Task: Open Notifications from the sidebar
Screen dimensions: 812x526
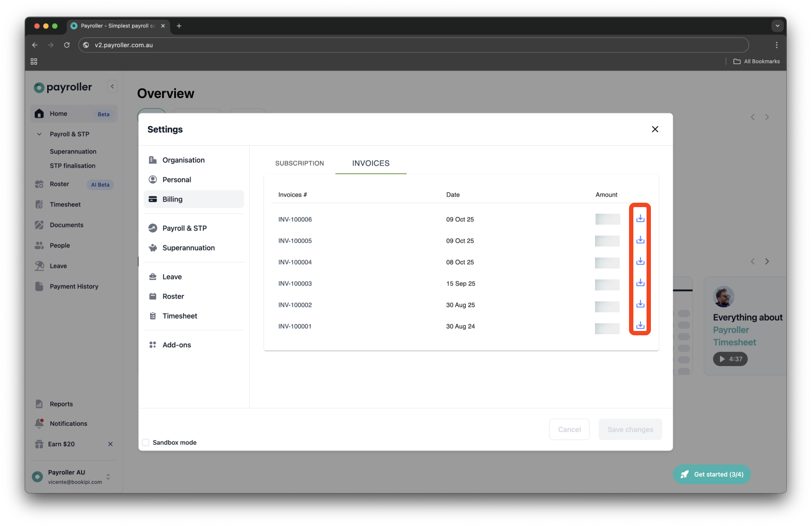Action: pos(68,423)
